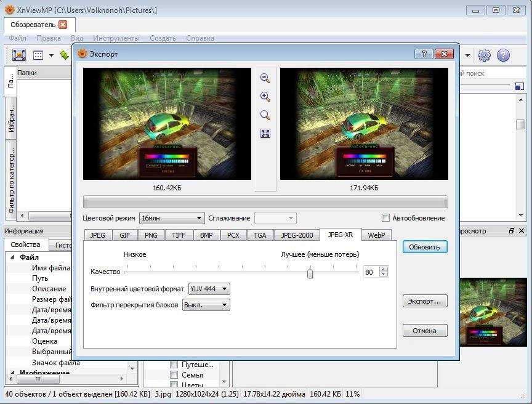Screen dimensions: 532x404
Task: Open the view mode dropdown arrow
Action: (51, 55)
